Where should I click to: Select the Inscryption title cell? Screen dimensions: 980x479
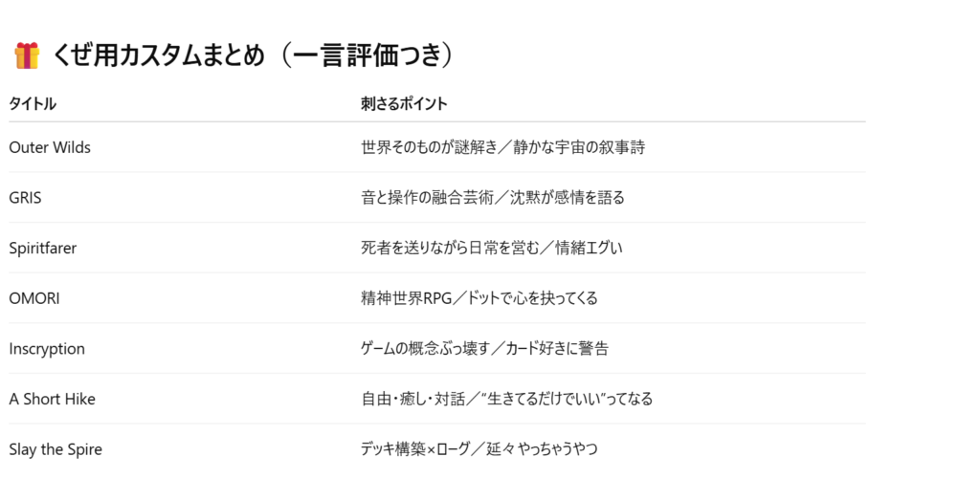(x=47, y=349)
